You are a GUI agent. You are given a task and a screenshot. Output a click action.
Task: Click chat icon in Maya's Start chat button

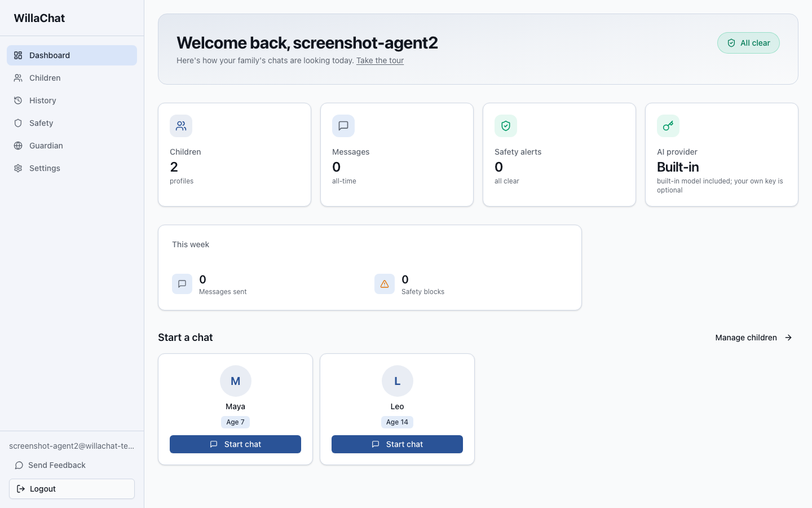pos(214,444)
